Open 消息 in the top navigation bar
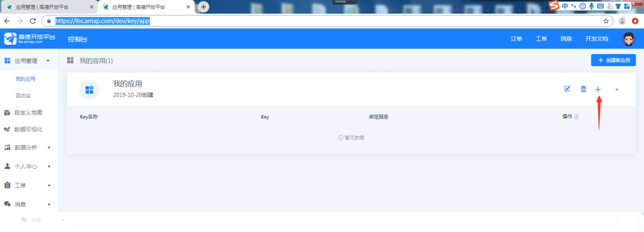This screenshot has height=232, width=644. click(x=566, y=38)
